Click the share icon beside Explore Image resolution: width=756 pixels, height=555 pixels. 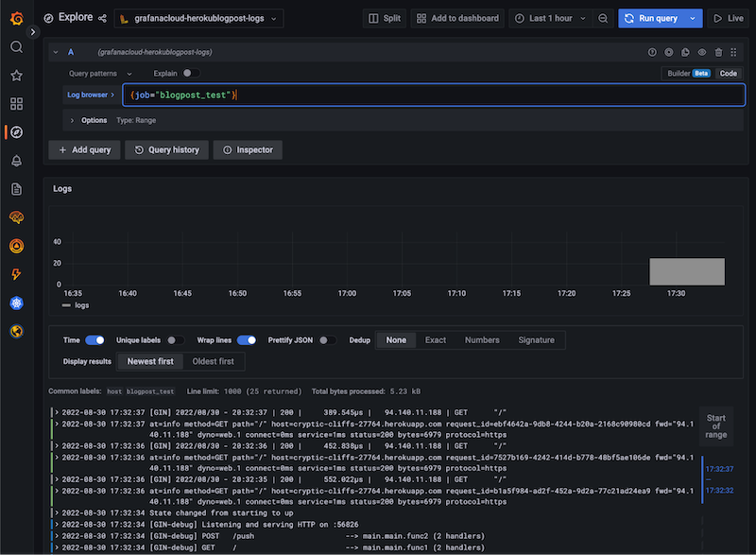(x=100, y=18)
